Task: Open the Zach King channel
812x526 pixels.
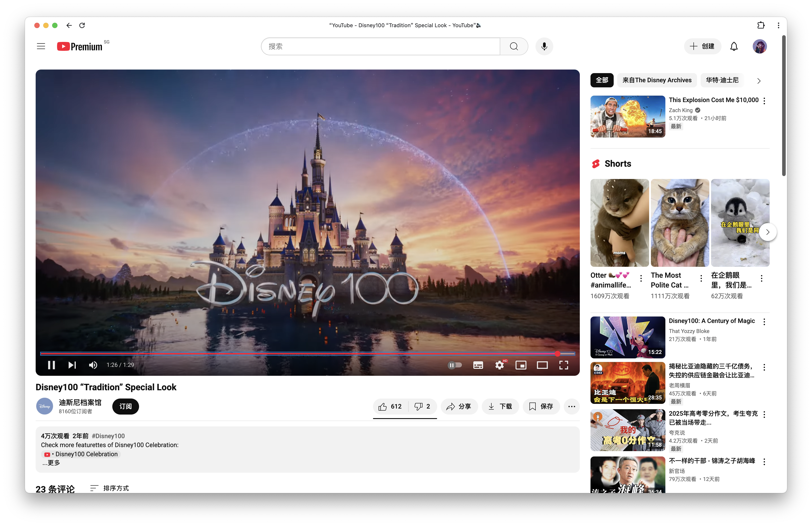Action: 680,110
